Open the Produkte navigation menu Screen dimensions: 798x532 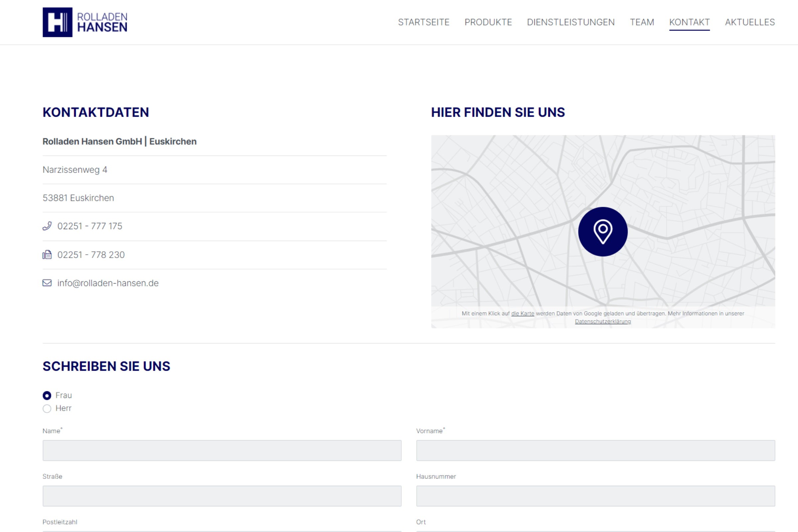point(488,22)
